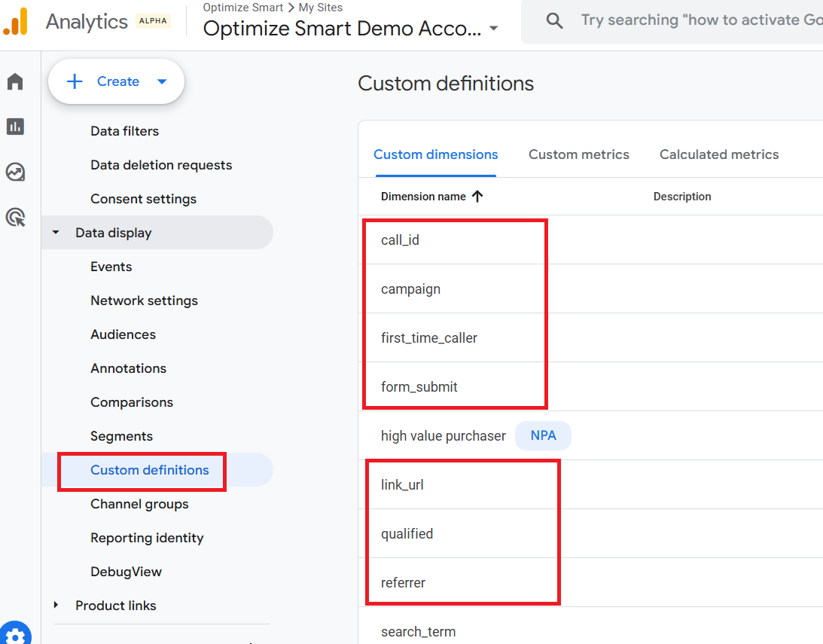823x644 pixels.
Task: Click the search magnifier icon
Action: tap(555, 21)
